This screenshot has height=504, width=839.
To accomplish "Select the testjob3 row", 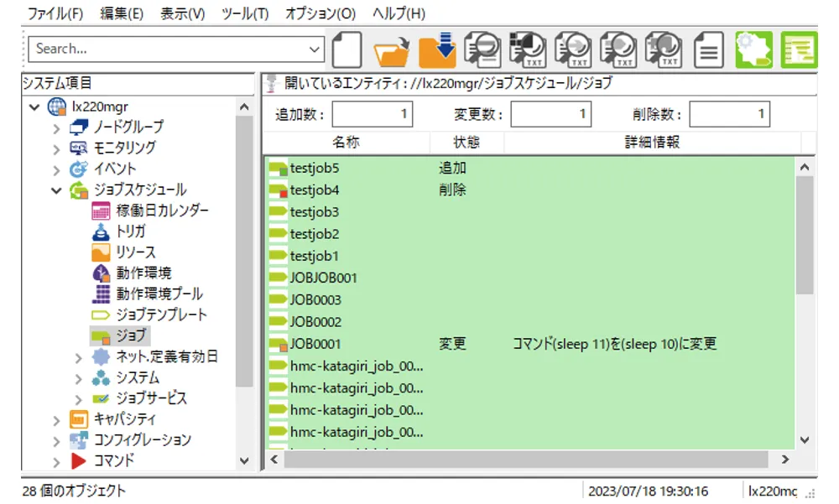I will pos(529,212).
